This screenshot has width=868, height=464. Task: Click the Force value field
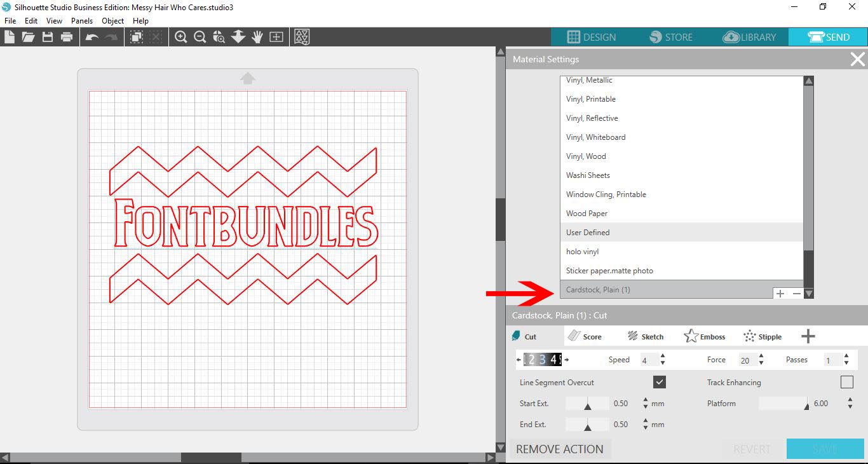[746, 360]
